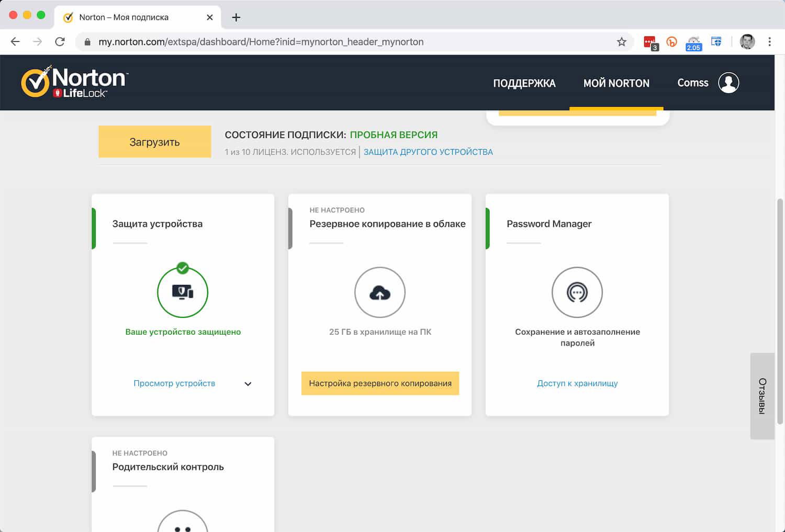The height and width of the screenshot is (532, 785).
Task: Click the browser forward arrow
Action: tap(37, 42)
